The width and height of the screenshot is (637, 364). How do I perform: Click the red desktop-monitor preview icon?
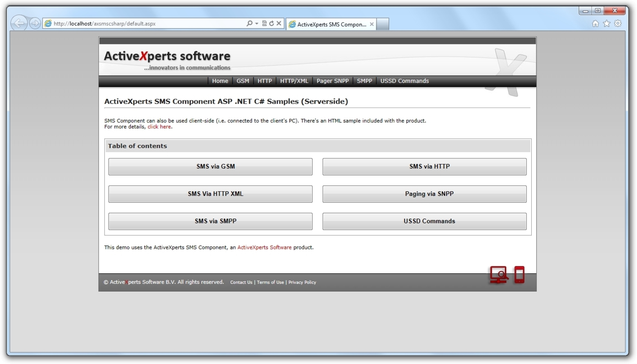(499, 275)
